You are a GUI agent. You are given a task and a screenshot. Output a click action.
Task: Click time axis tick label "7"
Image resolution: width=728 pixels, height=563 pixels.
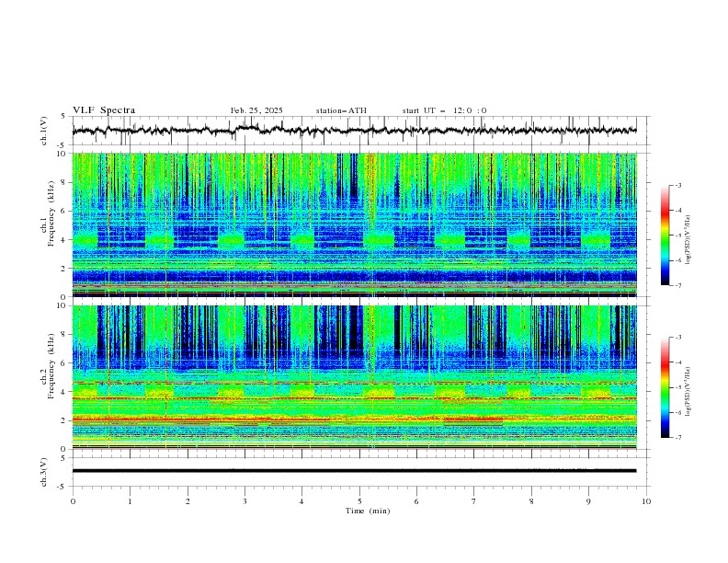(x=474, y=501)
